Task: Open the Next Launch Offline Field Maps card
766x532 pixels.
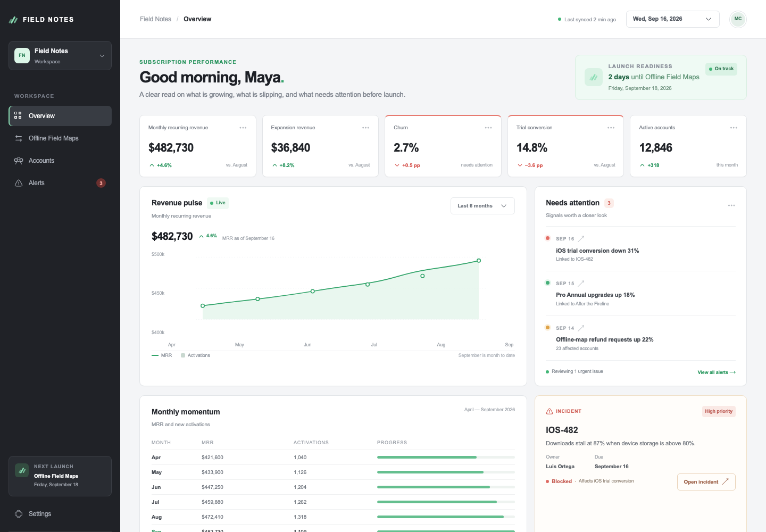Action: pyautogui.click(x=60, y=476)
